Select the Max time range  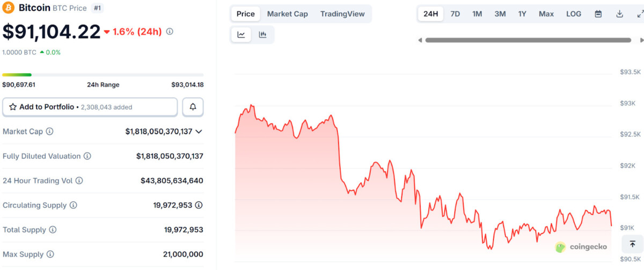pyautogui.click(x=546, y=14)
